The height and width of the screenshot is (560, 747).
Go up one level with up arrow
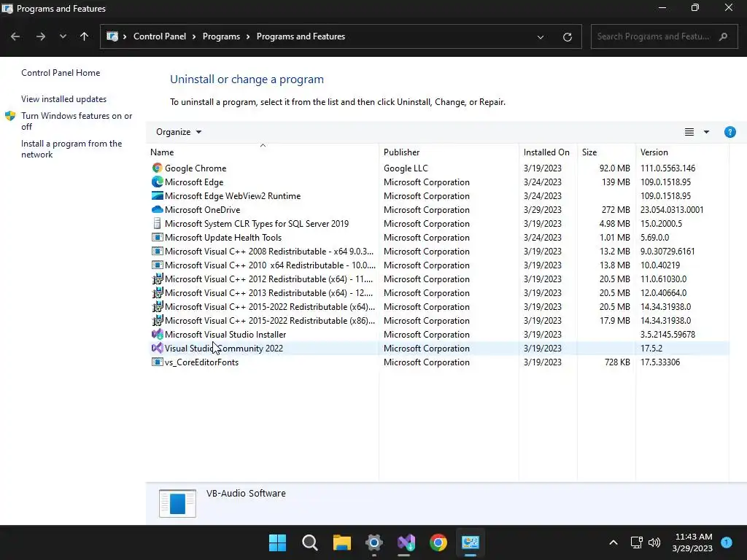tap(85, 36)
